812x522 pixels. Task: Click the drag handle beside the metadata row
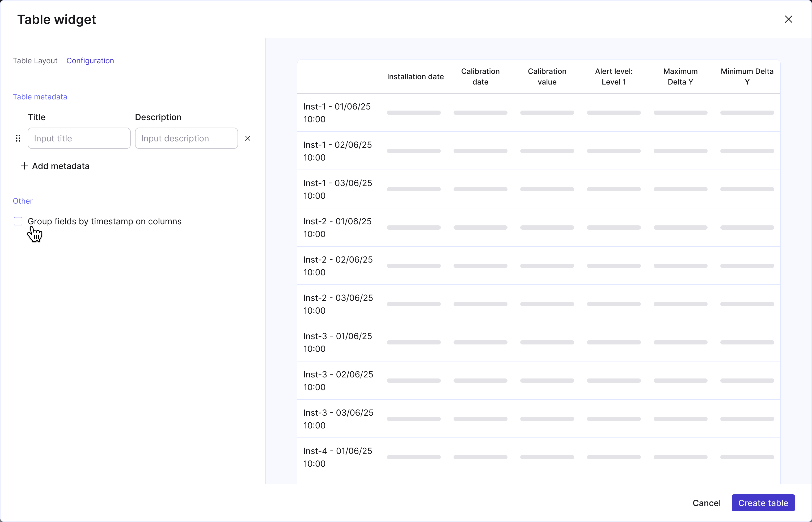(18, 138)
